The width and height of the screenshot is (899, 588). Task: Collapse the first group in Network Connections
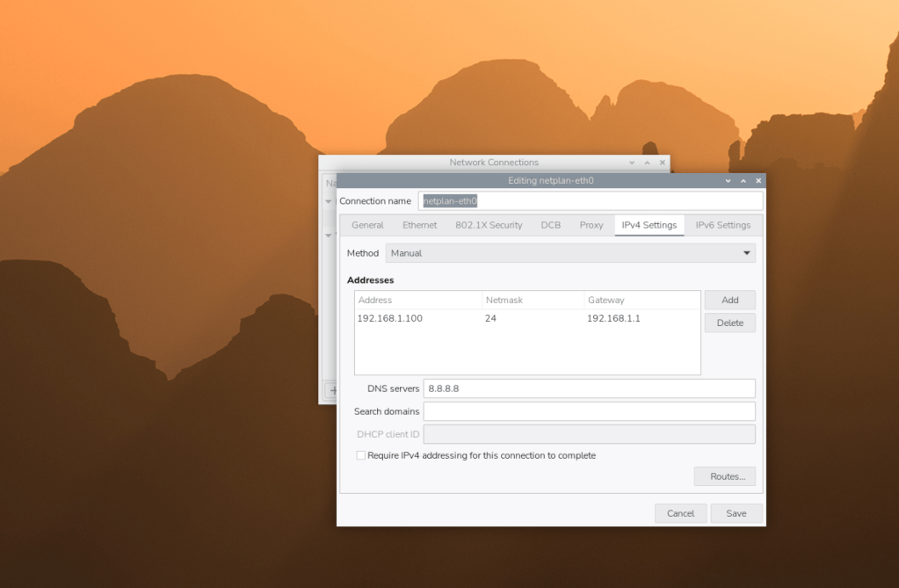[x=329, y=201]
